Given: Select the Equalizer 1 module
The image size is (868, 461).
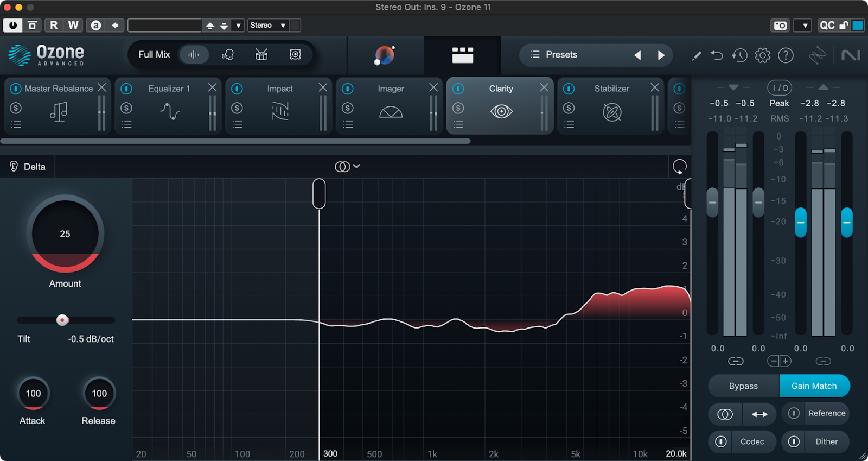Looking at the screenshot, I should pyautogui.click(x=169, y=106).
